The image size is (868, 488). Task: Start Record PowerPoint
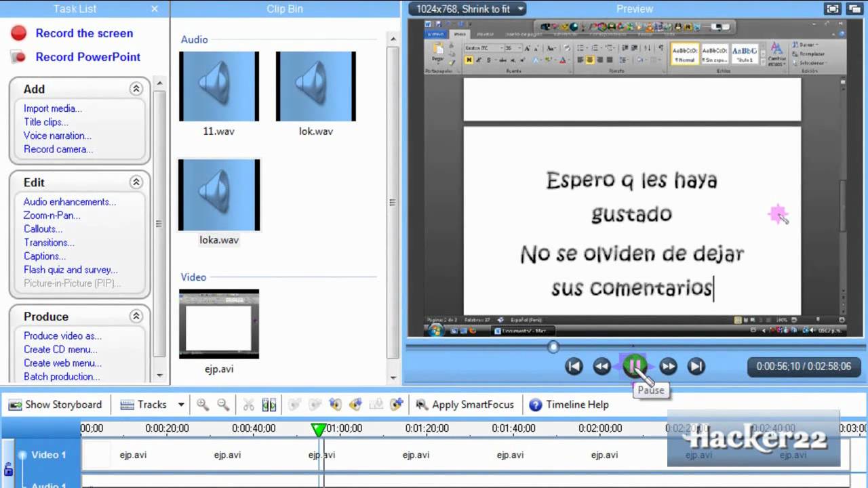tap(76, 57)
